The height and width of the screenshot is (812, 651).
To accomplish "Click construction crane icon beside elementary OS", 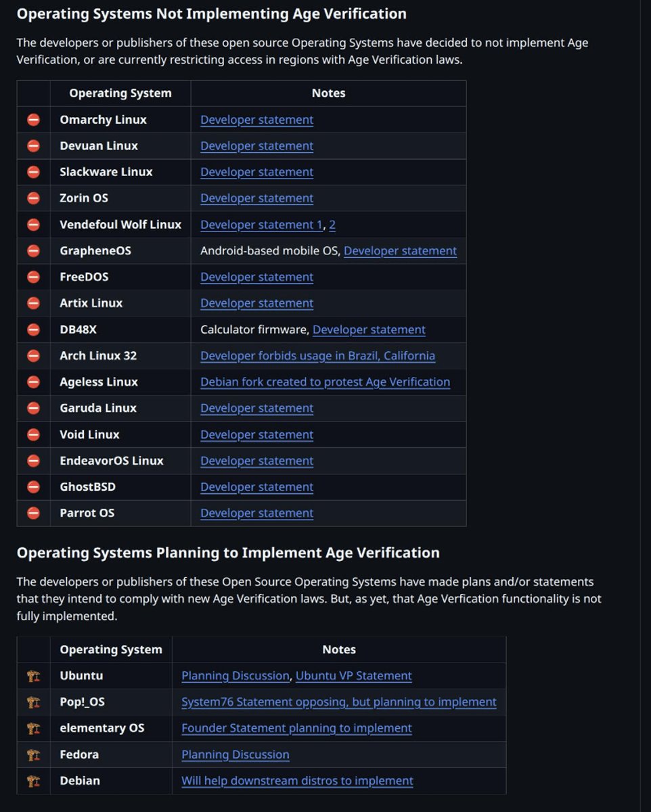I will 33,728.
